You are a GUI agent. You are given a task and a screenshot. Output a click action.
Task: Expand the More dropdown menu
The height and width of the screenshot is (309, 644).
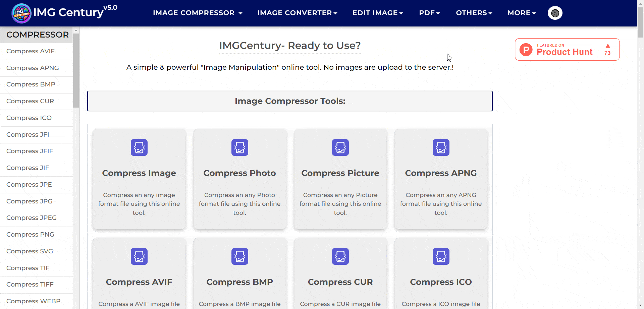522,13
